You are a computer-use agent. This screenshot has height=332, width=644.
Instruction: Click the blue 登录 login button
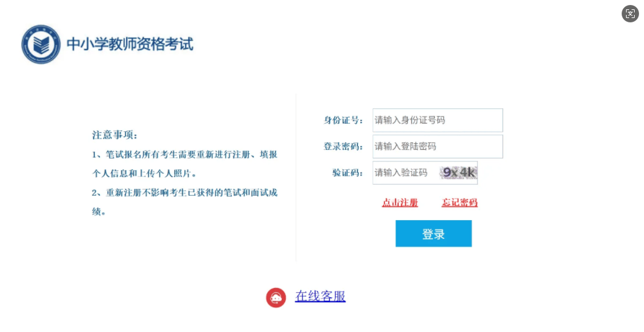point(433,234)
